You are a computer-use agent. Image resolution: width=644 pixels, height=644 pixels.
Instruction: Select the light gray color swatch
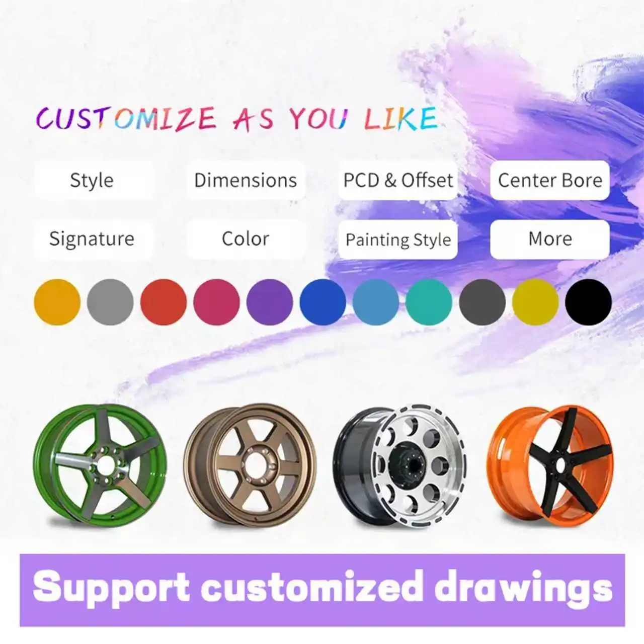coord(110,302)
